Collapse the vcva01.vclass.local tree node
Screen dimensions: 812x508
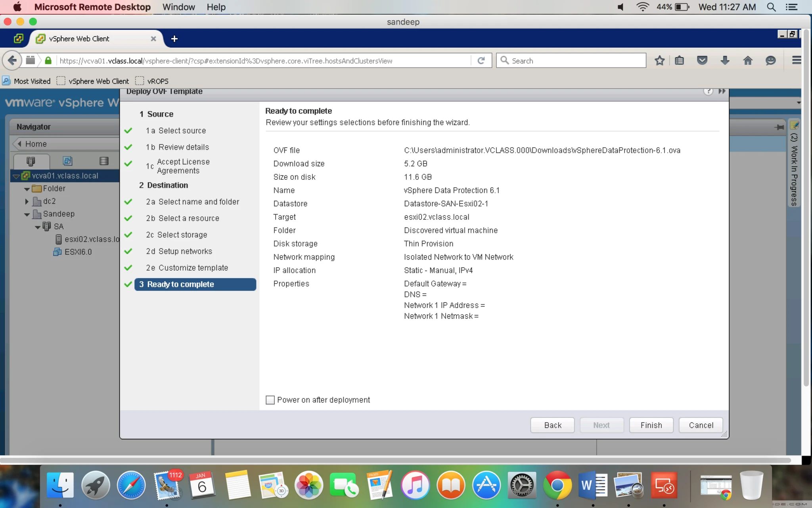pyautogui.click(x=16, y=176)
